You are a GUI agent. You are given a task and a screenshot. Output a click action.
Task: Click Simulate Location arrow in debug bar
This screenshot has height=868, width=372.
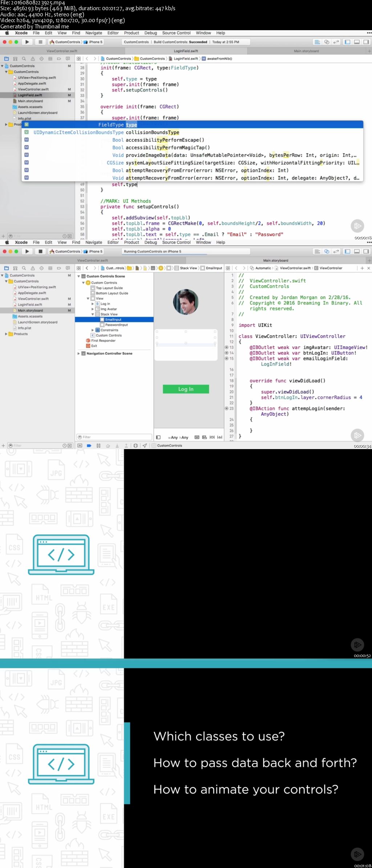(145, 445)
